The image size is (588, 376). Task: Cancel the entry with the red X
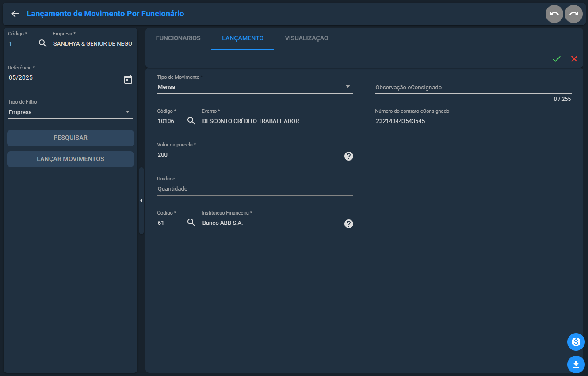coord(574,59)
